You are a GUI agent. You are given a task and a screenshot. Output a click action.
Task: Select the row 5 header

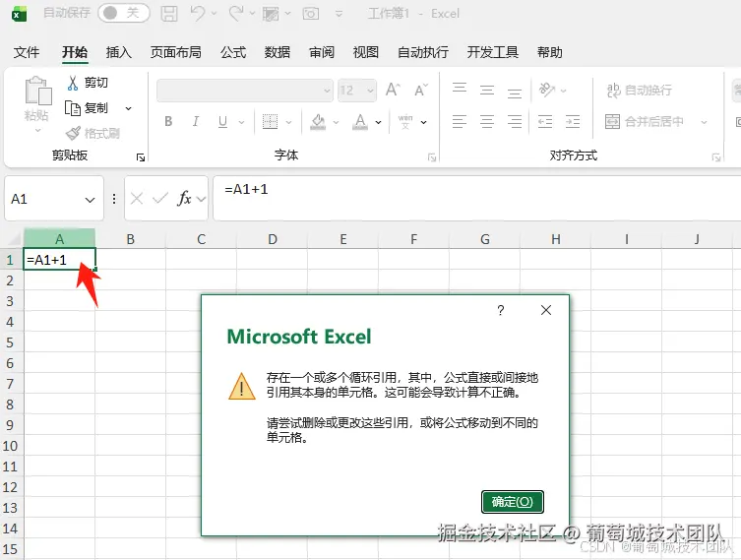click(10, 342)
